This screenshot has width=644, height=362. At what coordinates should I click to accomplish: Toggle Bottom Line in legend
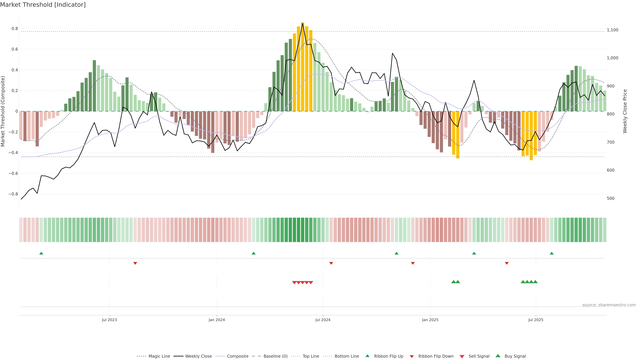tap(346, 356)
